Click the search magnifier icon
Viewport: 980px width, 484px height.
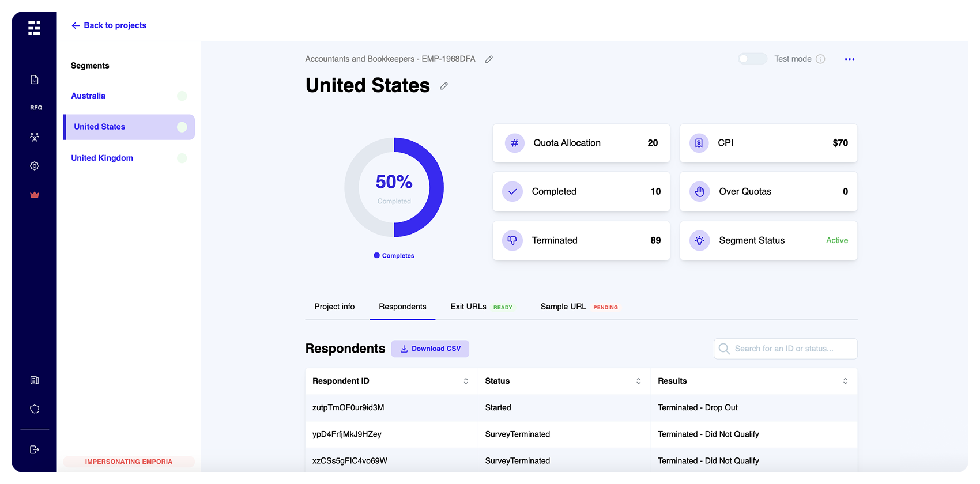click(725, 349)
